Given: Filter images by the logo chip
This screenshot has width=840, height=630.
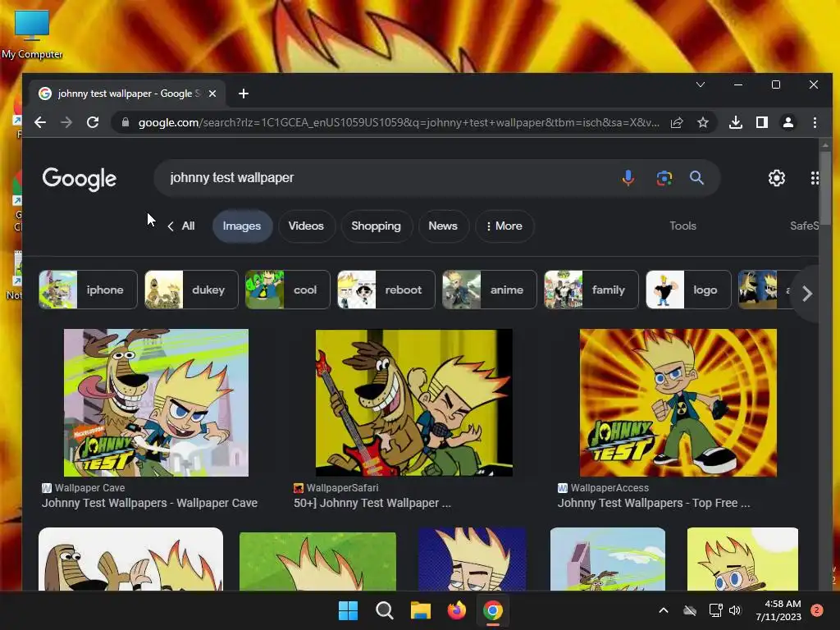Looking at the screenshot, I should click(x=688, y=290).
